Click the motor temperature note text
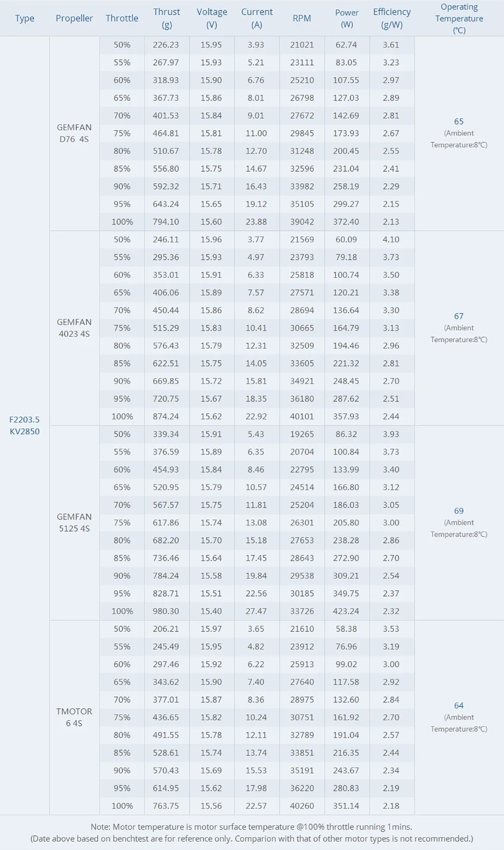This screenshot has height=850, width=504. coord(252,827)
